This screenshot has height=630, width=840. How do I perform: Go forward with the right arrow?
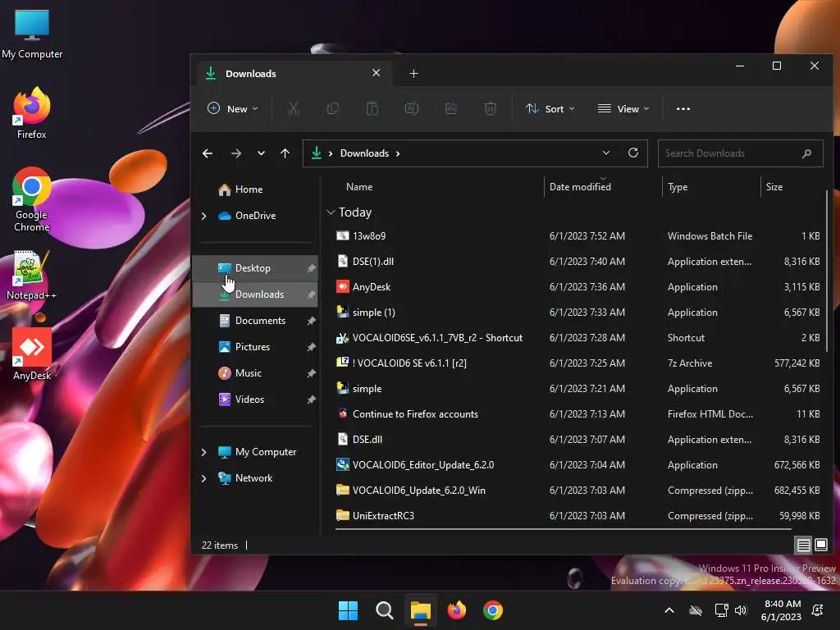point(235,153)
